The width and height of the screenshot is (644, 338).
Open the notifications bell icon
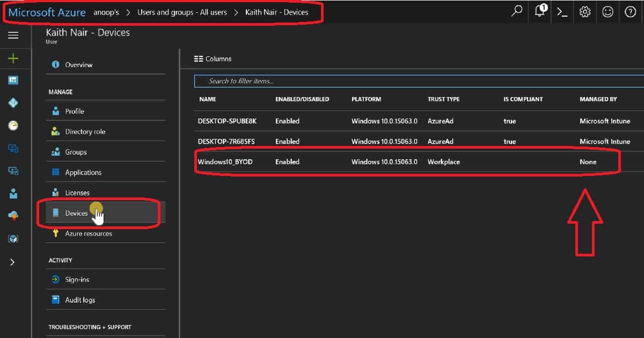click(x=539, y=12)
